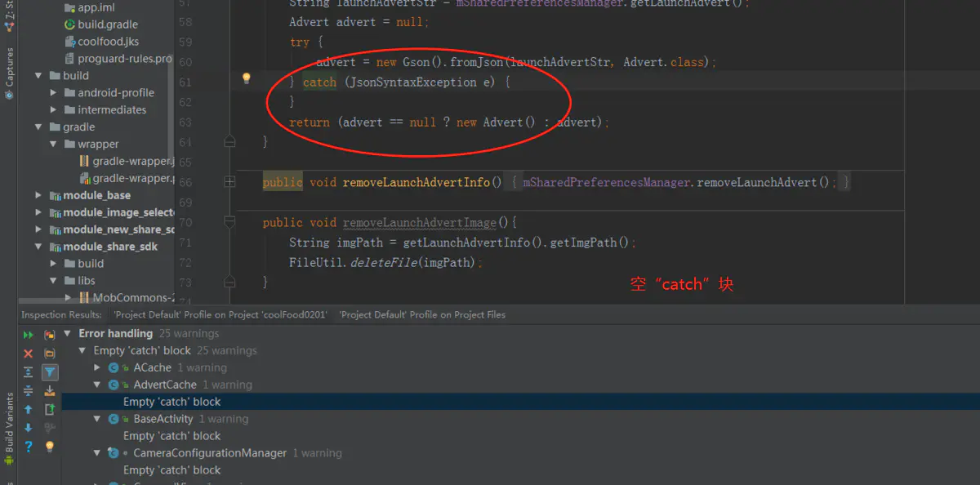Screen dimensions: 980x485
Task: Expand the module_base module
Action: [x=38, y=196]
